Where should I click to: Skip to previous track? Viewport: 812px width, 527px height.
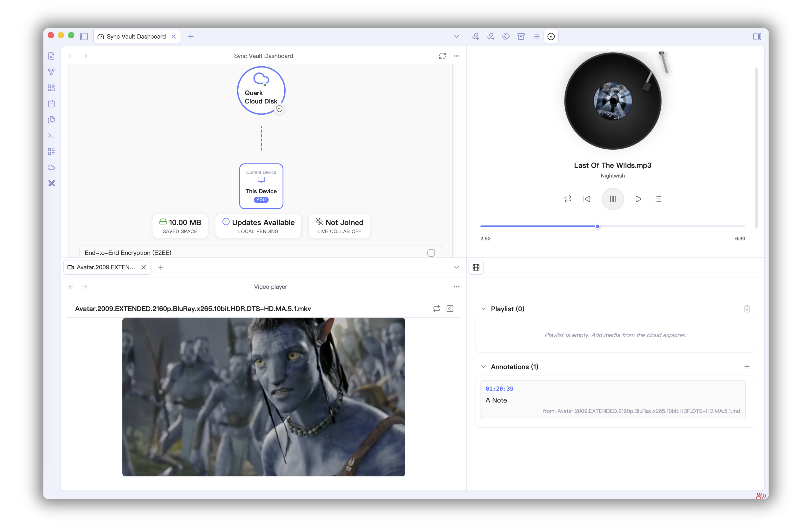(587, 199)
